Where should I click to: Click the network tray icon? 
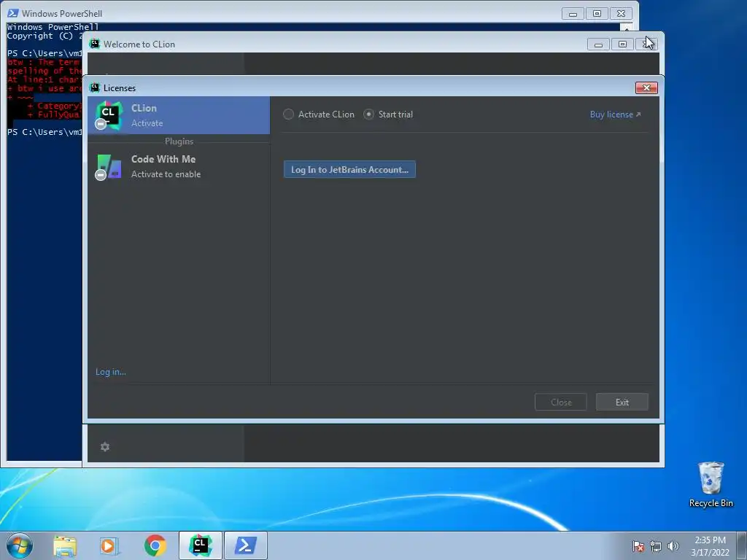tap(656, 546)
